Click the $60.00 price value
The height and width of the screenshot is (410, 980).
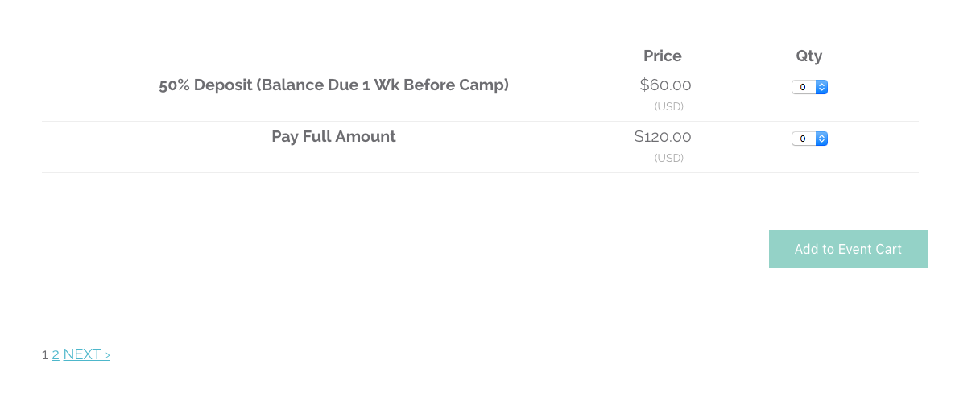(665, 85)
